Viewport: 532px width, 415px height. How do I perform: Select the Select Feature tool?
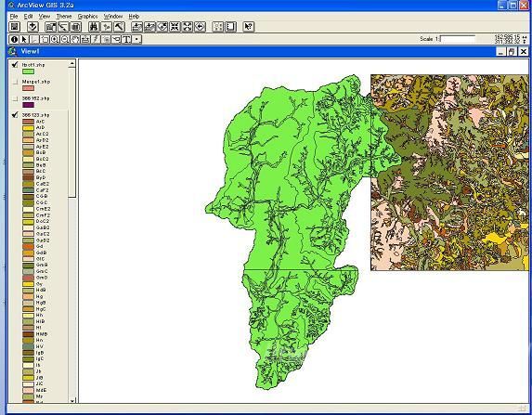coord(45,39)
